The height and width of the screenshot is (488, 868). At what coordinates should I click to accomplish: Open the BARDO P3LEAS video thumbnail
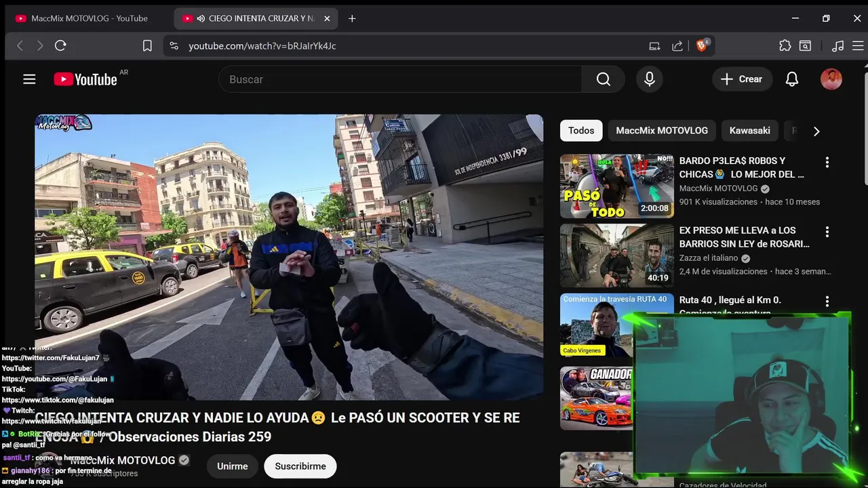point(617,186)
